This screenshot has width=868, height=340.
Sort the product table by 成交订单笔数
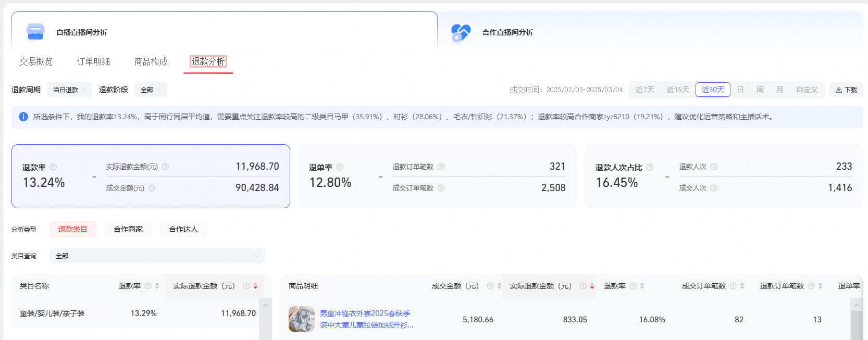742,286
